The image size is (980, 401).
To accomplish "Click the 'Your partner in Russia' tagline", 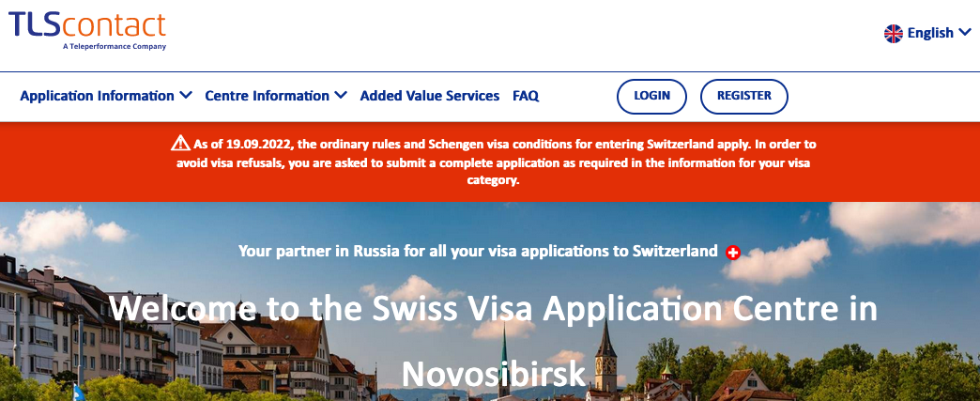I will tap(479, 252).
